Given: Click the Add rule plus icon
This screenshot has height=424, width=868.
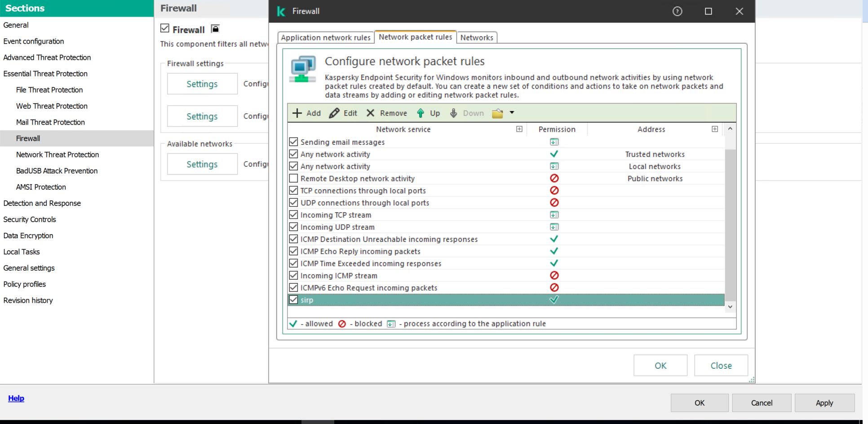Looking at the screenshot, I should (x=297, y=113).
